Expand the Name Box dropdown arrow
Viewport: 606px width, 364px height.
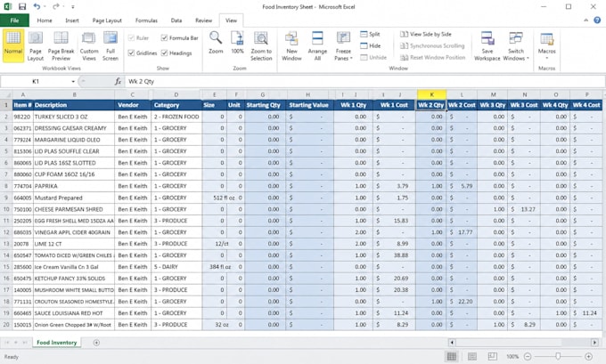click(x=73, y=82)
